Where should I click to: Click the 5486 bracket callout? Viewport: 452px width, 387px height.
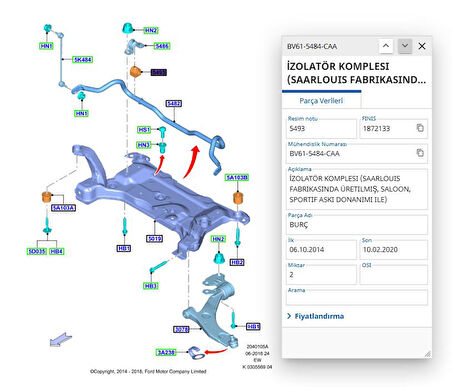[x=162, y=46]
